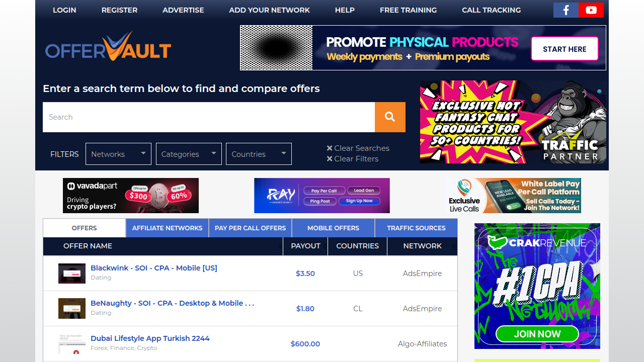Sort by Payout column header

(x=305, y=246)
